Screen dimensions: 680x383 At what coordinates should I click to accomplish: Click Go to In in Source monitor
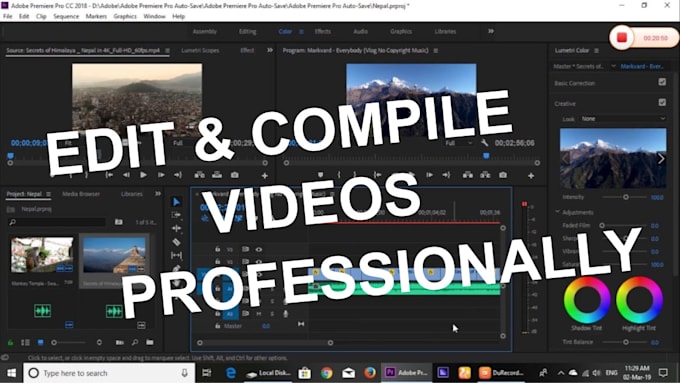coord(109,175)
